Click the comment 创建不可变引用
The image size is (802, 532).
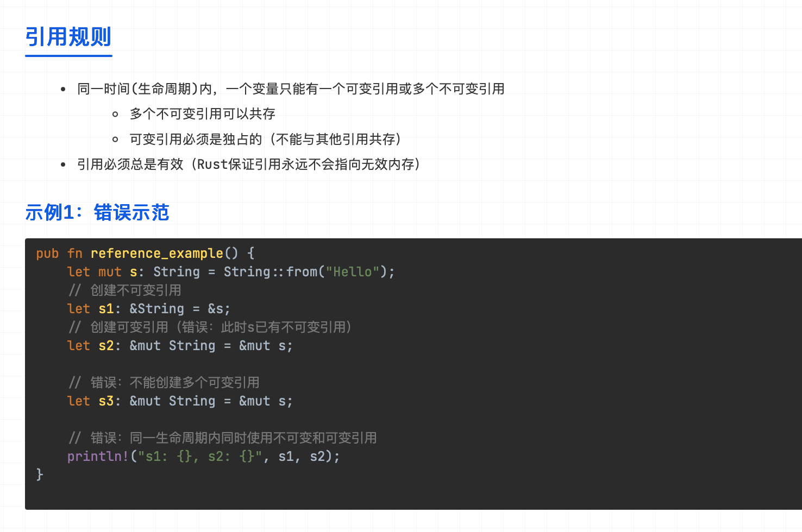(x=124, y=290)
